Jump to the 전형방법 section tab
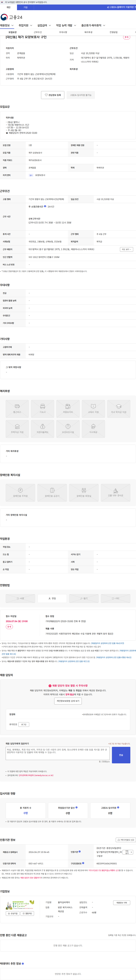 pyautogui.click(x=113, y=32)
